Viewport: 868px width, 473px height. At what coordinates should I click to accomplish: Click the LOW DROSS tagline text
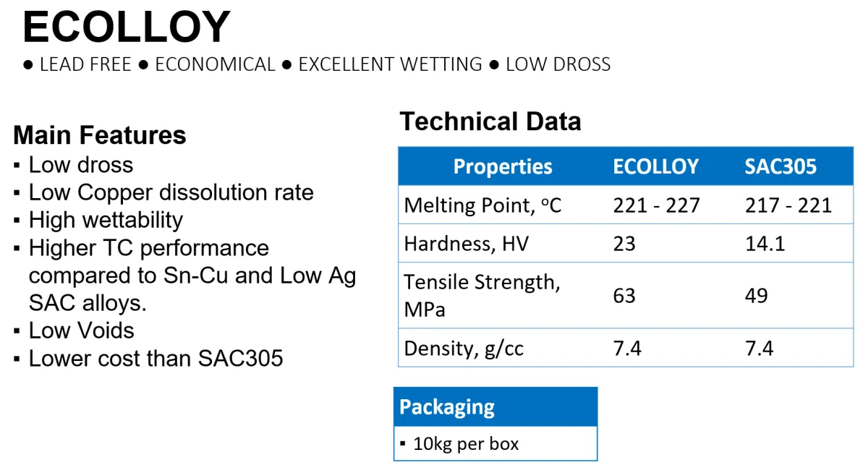click(x=558, y=64)
